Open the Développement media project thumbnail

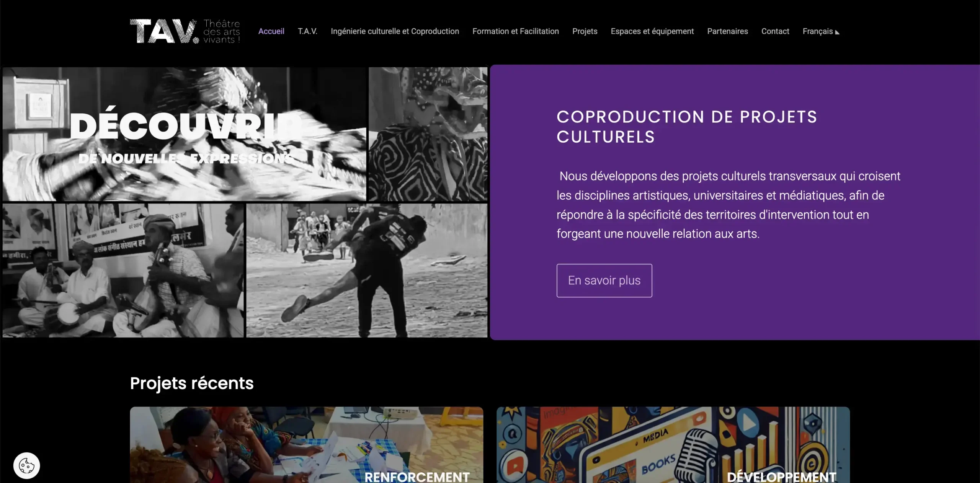click(x=673, y=445)
